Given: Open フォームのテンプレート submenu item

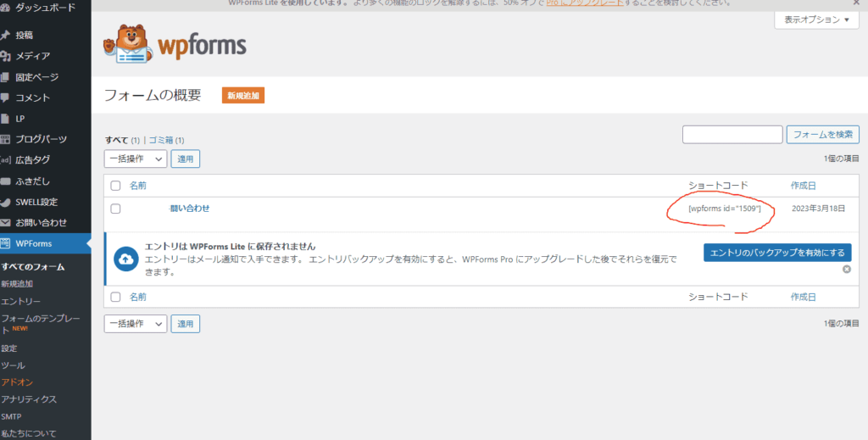Looking at the screenshot, I should pos(41,323).
